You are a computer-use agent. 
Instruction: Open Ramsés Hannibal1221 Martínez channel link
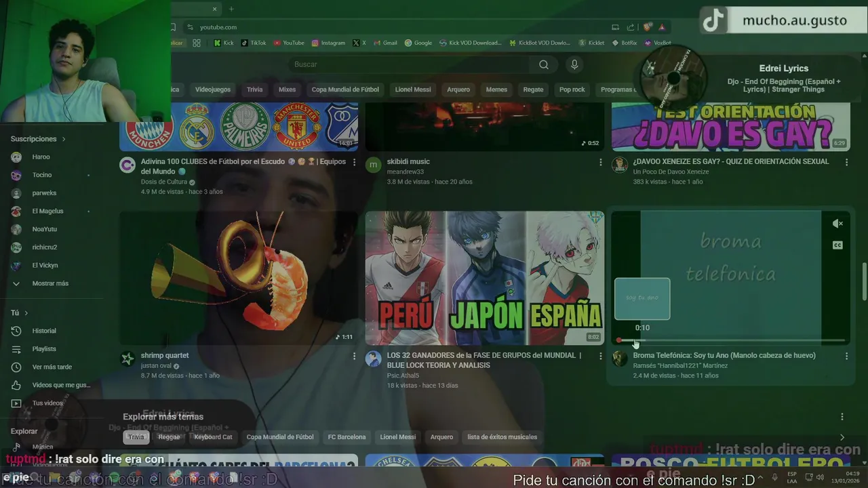click(x=680, y=365)
